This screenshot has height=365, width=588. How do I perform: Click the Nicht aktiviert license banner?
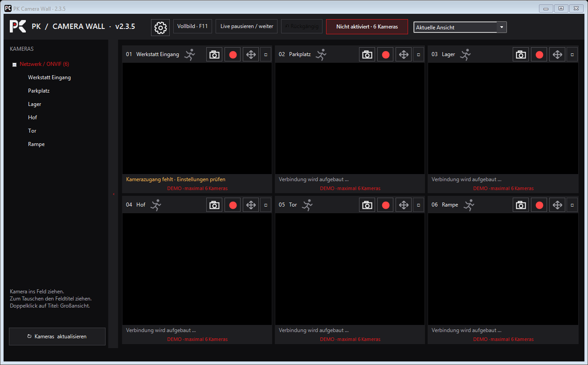(367, 27)
